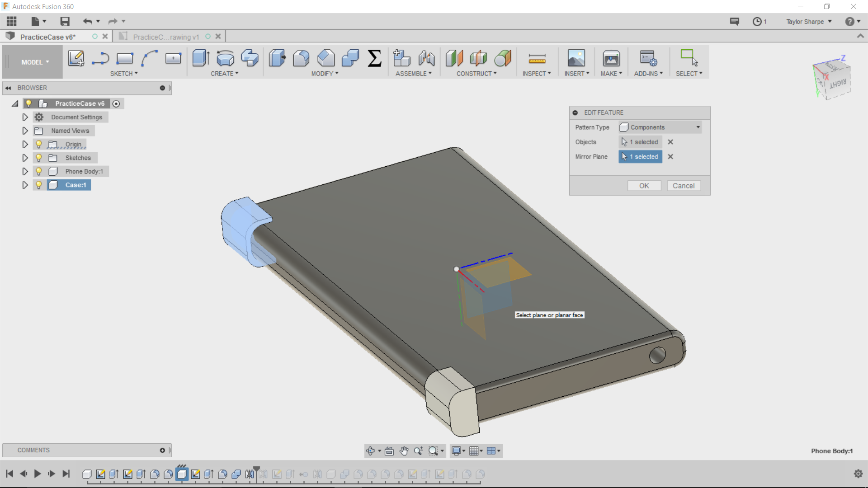Image resolution: width=868 pixels, height=488 pixels.
Task: Expand the Origin folder in browser
Action: pos(24,144)
